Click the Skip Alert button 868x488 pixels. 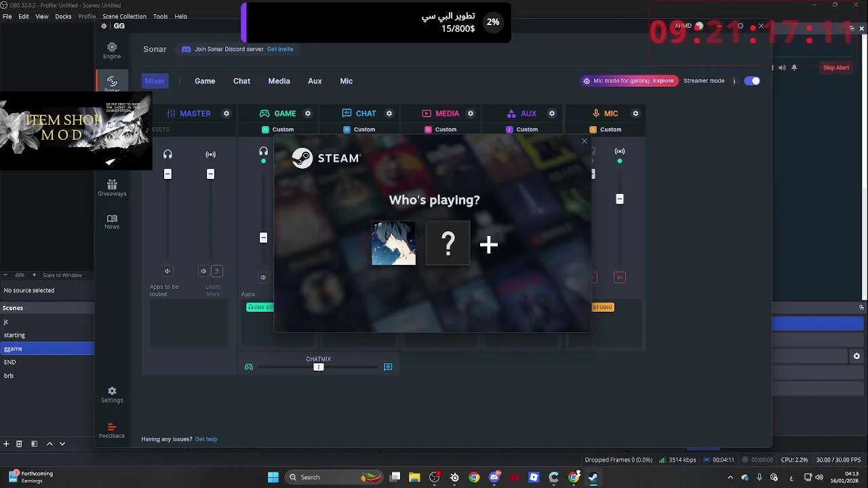[836, 67]
